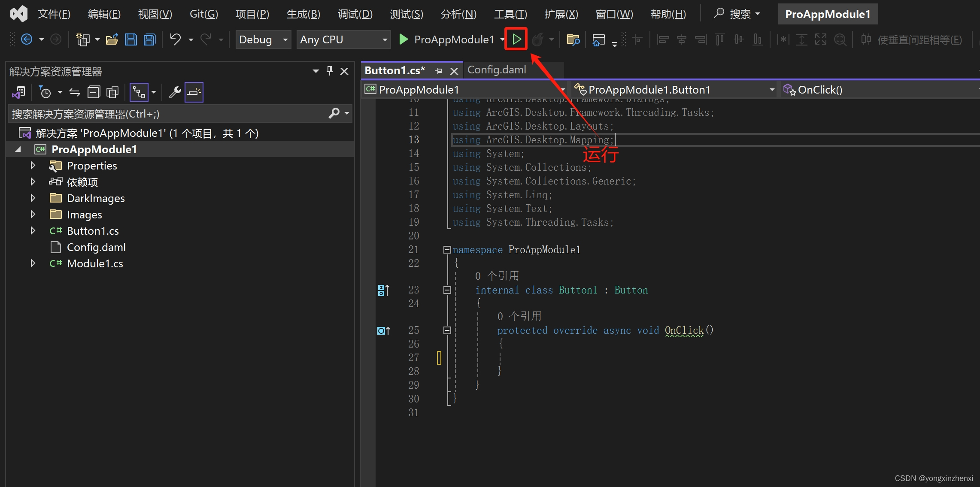The height and width of the screenshot is (487, 980).
Task: Toggle Preview Selected Items button
Action: tap(194, 92)
